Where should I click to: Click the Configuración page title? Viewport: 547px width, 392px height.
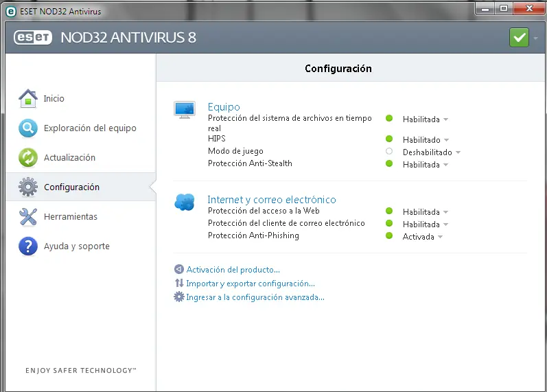338,69
